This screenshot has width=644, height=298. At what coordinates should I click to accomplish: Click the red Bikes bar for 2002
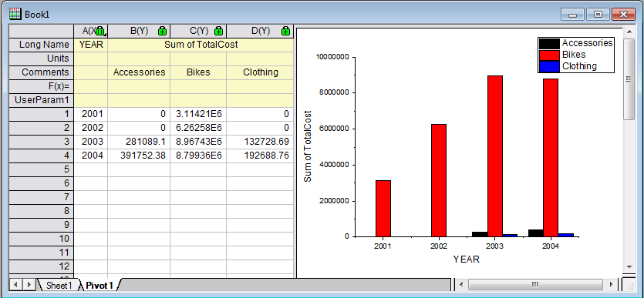pyautogui.click(x=439, y=180)
